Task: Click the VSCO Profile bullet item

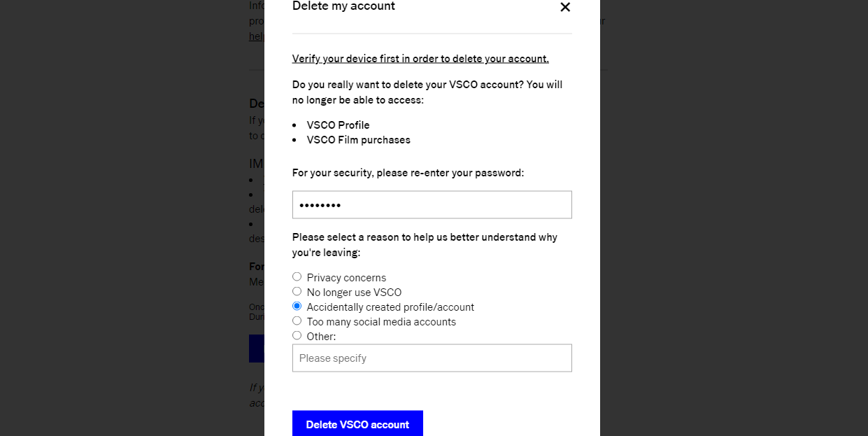Action: coord(338,125)
